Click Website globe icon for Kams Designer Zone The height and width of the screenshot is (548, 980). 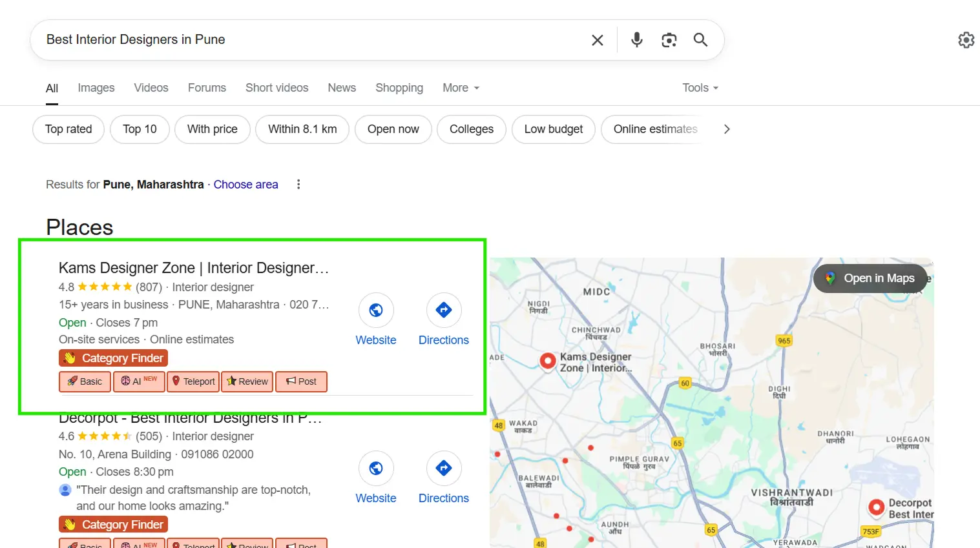376,310
